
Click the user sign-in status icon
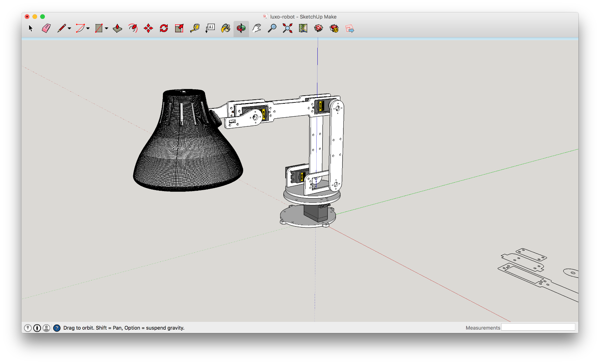coord(47,328)
